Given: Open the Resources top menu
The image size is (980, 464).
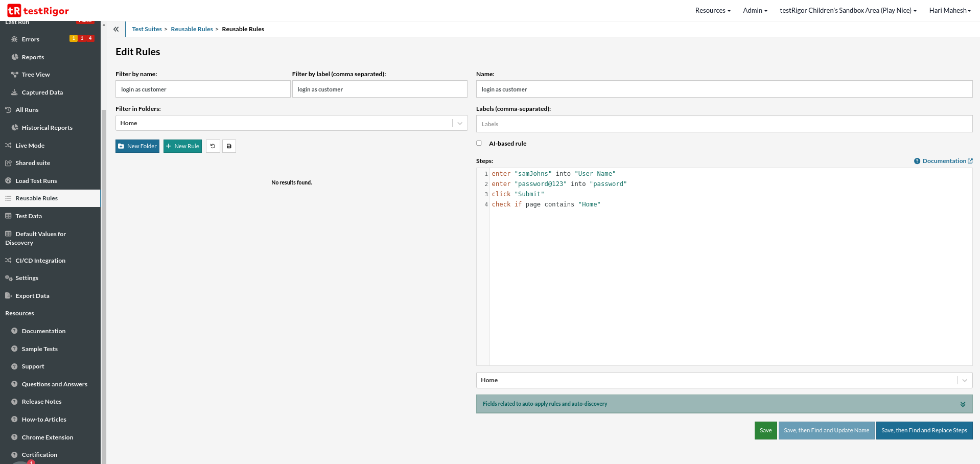Looking at the screenshot, I should tap(712, 10).
